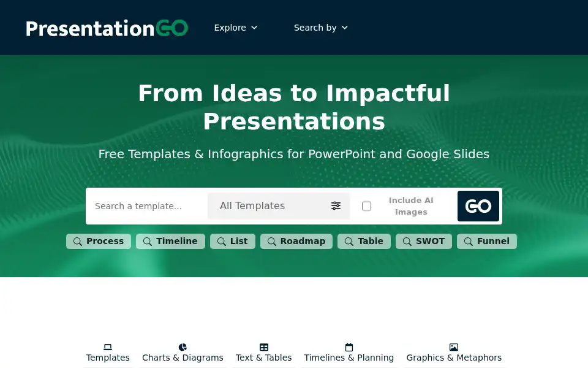Click the picture icon above Graphics
This screenshot has width=588, height=368.
[x=454, y=347]
